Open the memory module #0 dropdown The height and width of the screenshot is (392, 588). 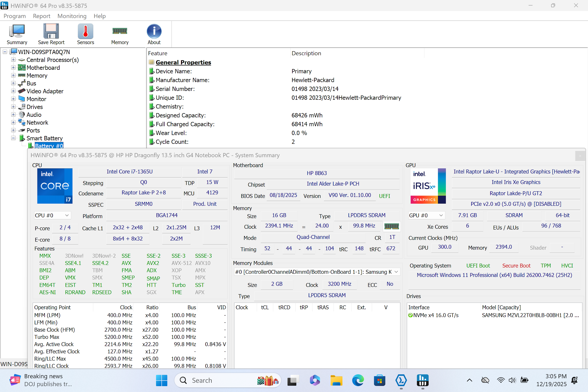pos(317,272)
